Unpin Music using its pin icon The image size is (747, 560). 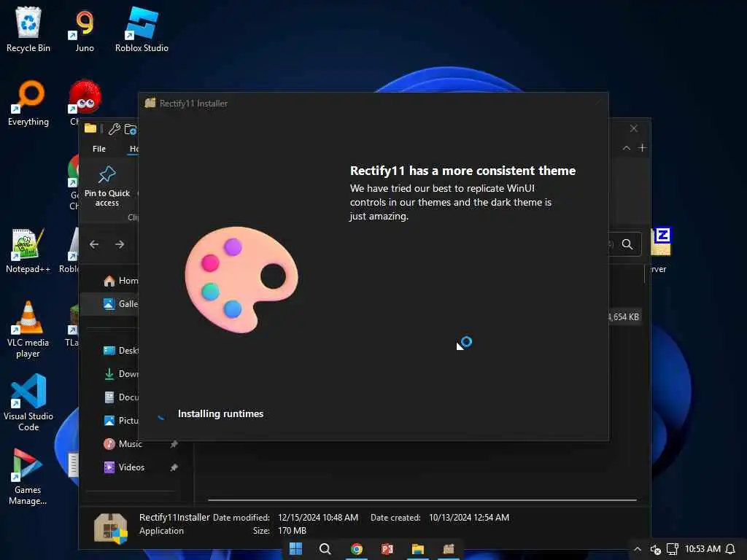point(174,444)
